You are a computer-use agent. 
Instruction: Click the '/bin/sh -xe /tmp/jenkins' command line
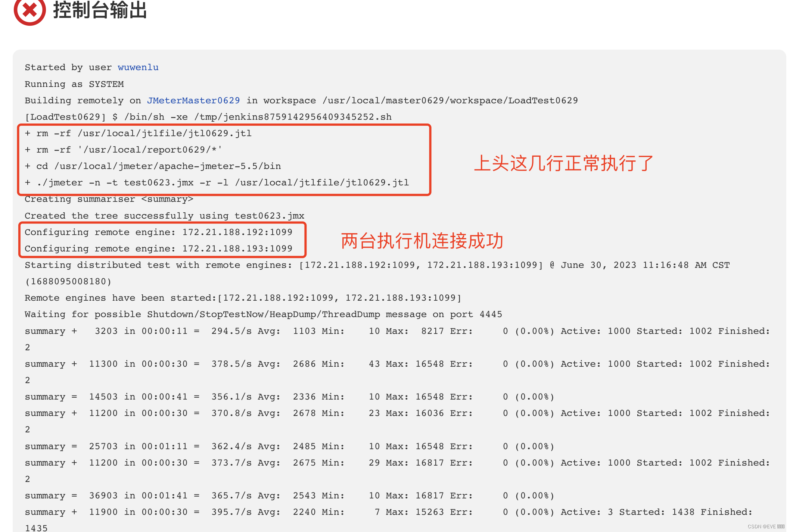point(208,117)
